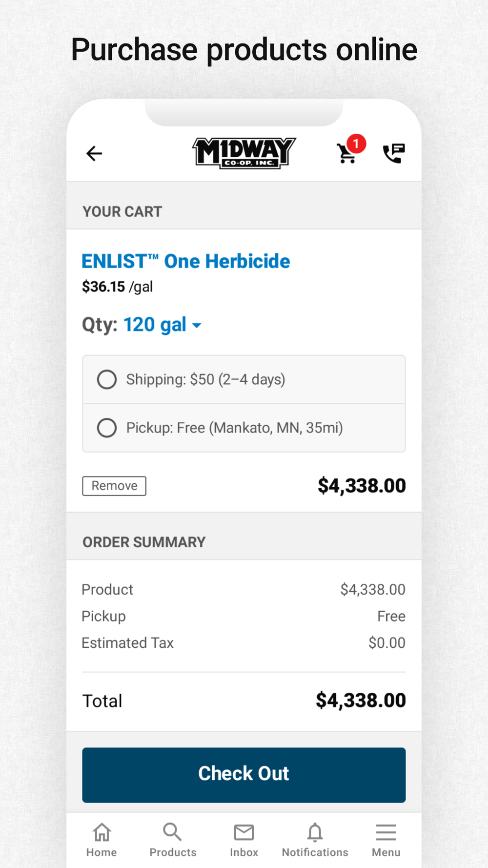
Task: Expand the quantity dropdown arrow
Action: coord(197,326)
